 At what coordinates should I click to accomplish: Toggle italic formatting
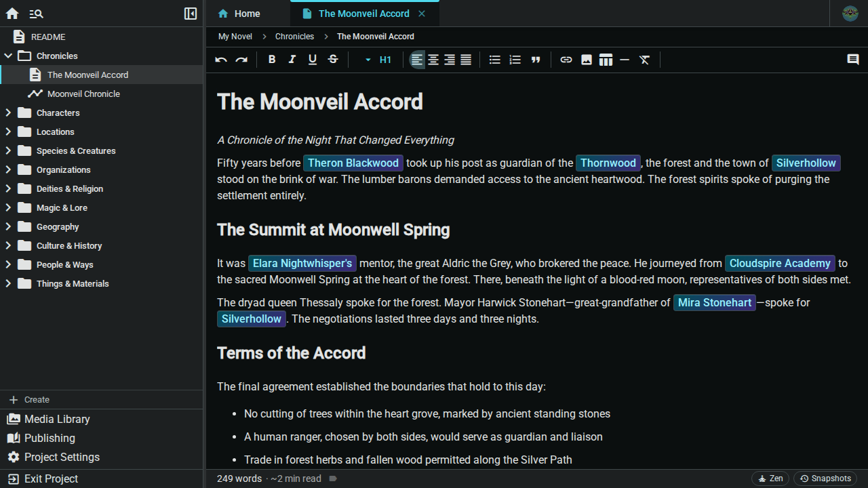click(292, 60)
